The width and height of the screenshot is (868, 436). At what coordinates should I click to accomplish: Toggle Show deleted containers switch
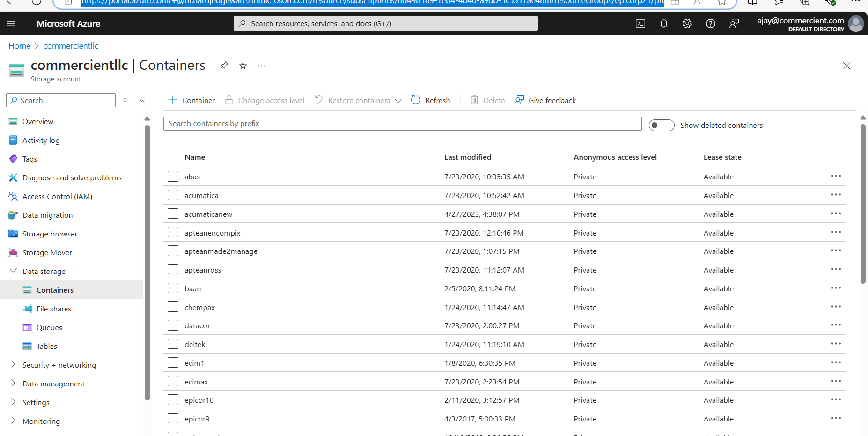click(x=662, y=126)
